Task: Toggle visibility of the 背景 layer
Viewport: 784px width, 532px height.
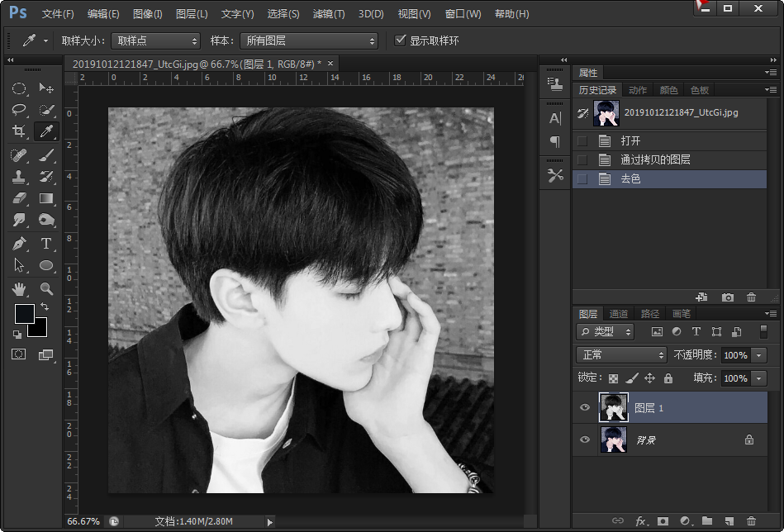Action: point(585,439)
